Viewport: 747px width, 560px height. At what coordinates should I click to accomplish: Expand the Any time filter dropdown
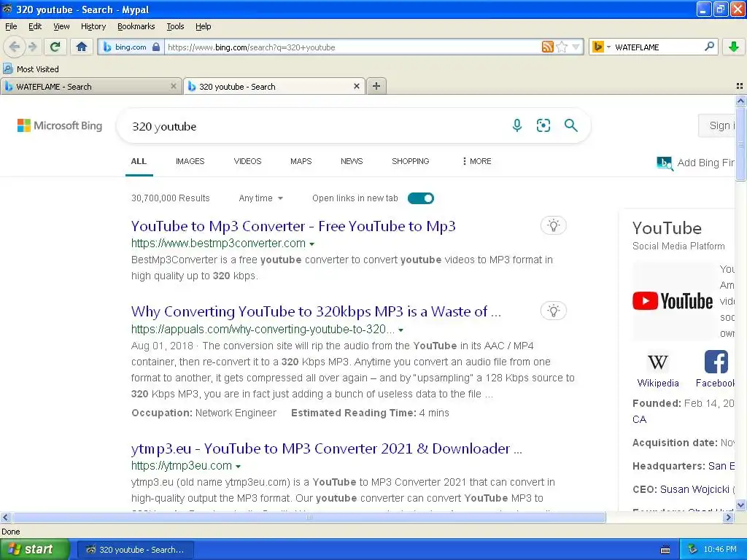point(260,198)
